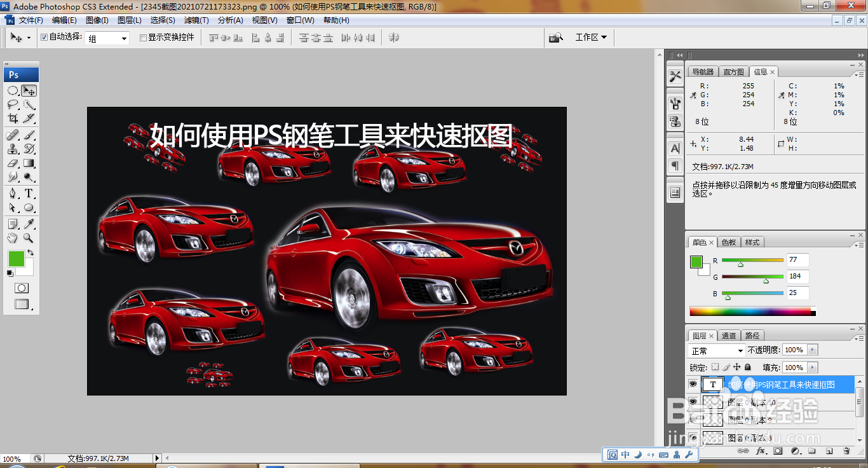Image resolution: width=868 pixels, height=468 pixels.
Task: Switch to the 通道 tab
Action: point(729,336)
